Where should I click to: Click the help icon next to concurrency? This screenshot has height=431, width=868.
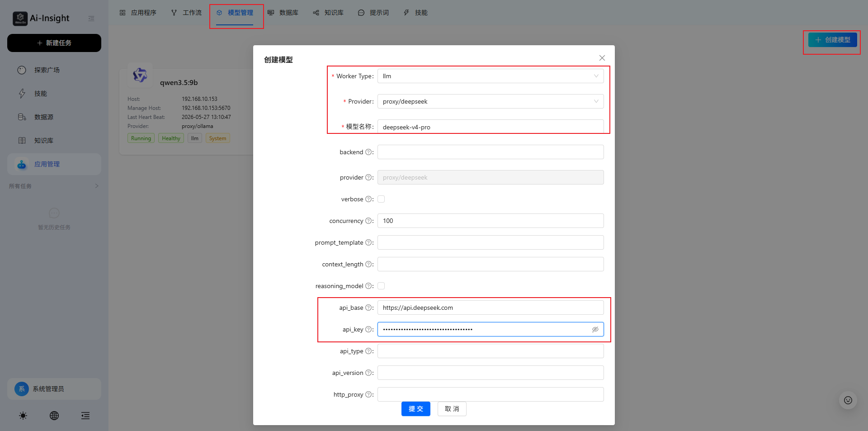click(368, 221)
